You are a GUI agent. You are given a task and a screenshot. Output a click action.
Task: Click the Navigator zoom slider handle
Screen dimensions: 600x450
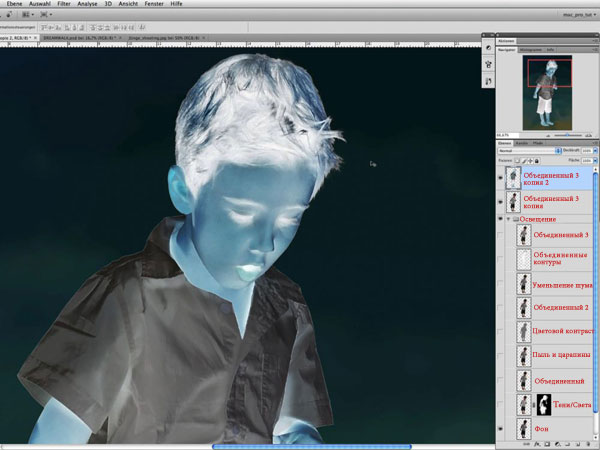click(x=567, y=135)
